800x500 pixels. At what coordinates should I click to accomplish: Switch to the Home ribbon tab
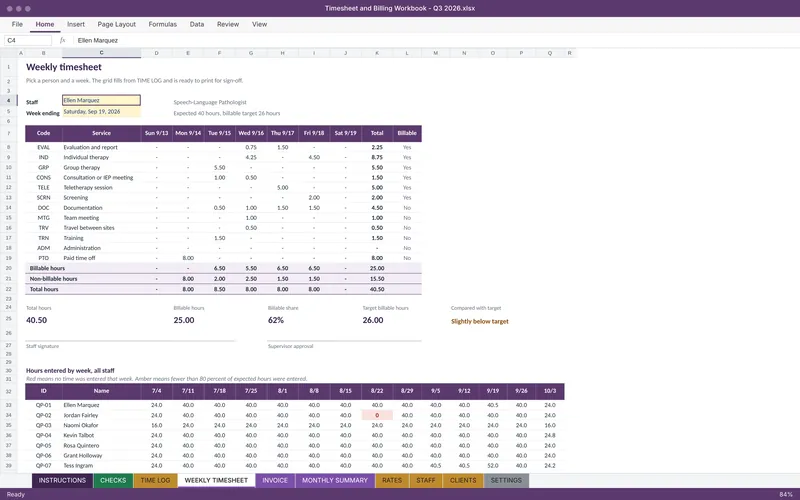(45, 24)
